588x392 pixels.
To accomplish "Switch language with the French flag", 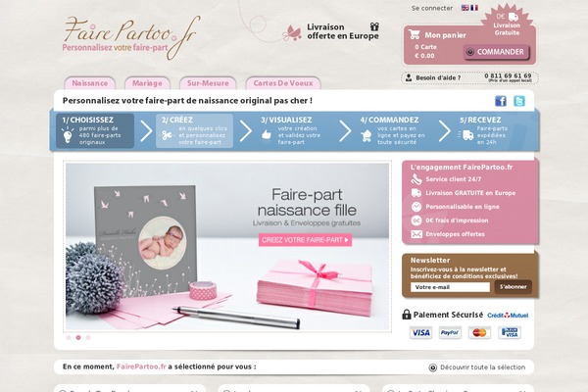I will 474,8.
